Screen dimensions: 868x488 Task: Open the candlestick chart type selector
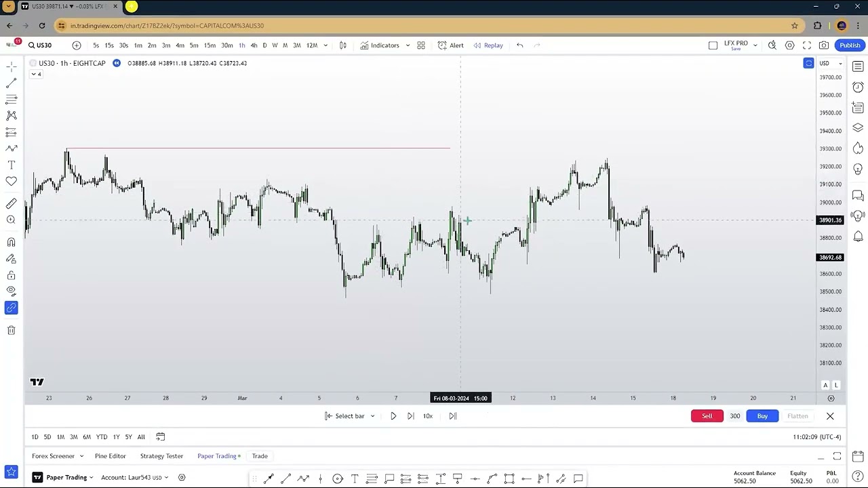tap(343, 45)
